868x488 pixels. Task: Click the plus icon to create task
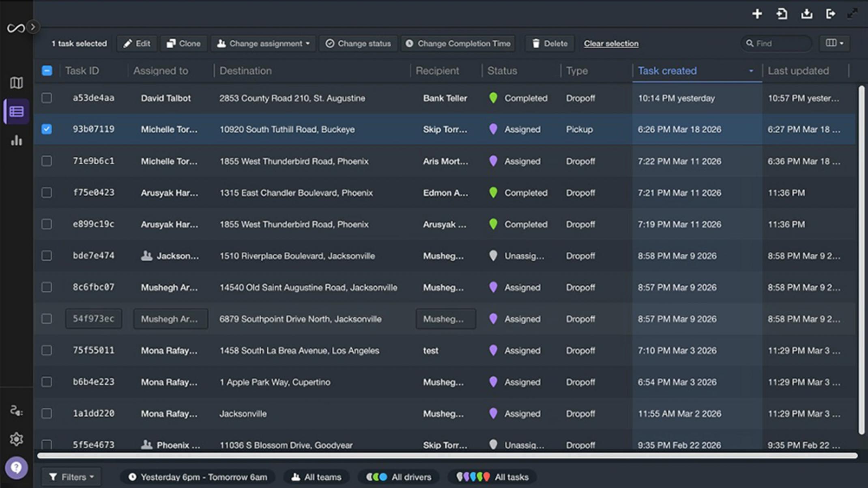(x=757, y=14)
